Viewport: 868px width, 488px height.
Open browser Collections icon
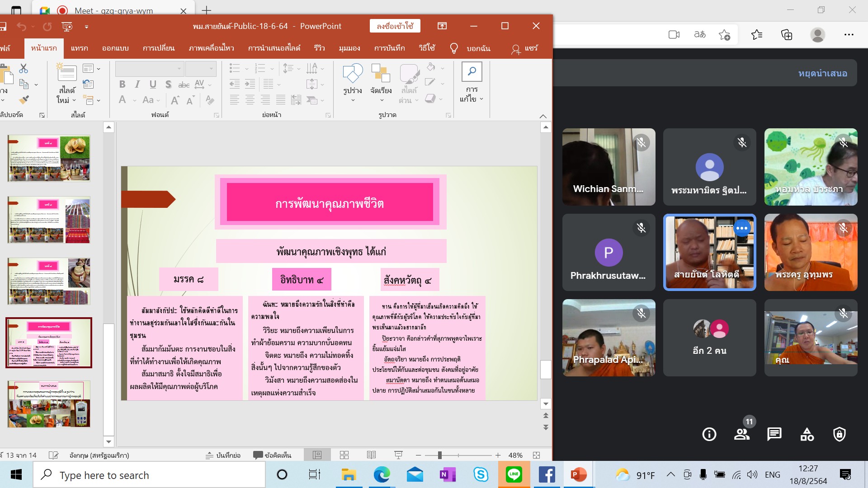tap(787, 35)
